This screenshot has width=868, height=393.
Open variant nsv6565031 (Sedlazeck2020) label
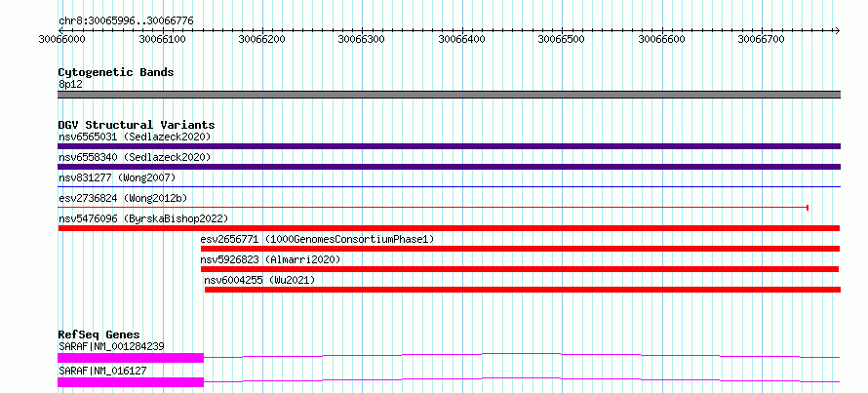pos(135,137)
